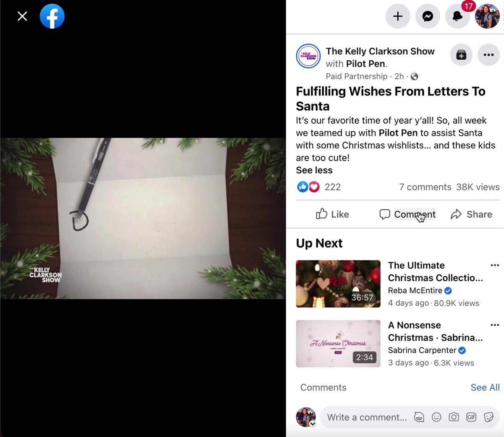Viewport: 504px width, 437px height.
Task: Open the notifications bell
Action: (457, 16)
